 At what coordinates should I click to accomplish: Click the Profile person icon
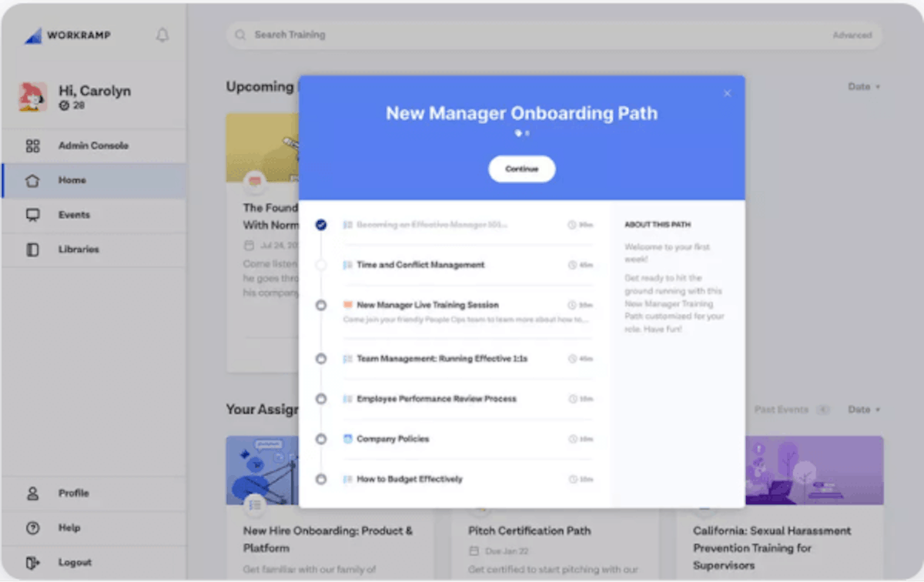[32, 493]
